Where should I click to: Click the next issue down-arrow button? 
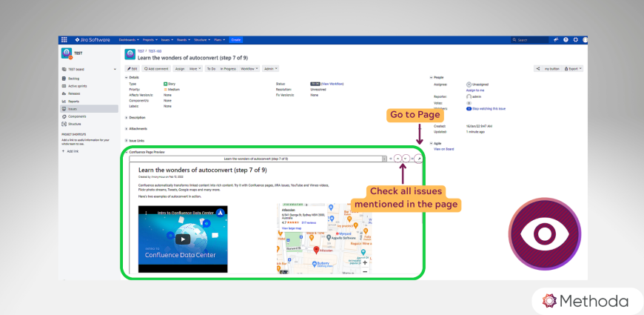tap(406, 159)
